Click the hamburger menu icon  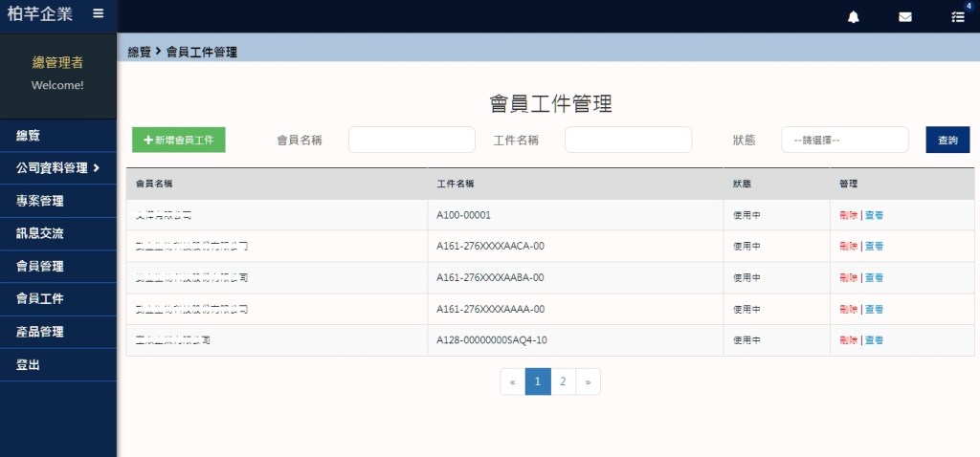point(98,13)
